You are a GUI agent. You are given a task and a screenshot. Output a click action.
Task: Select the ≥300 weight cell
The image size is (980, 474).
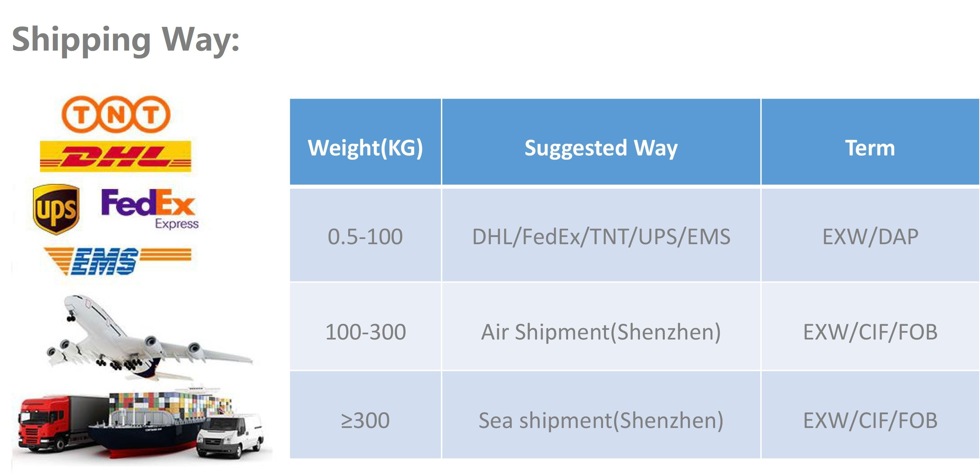pos(365,420)
